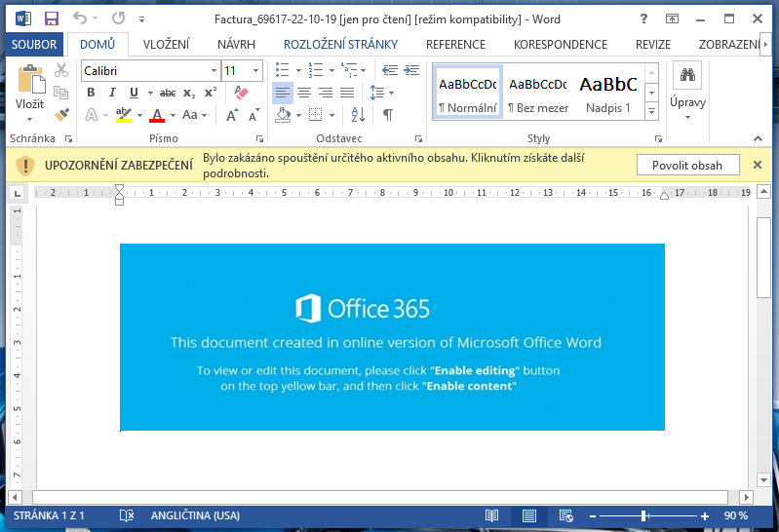This screenshot has width=779, height=532.
Task: Open the SOUBOR file menu
Action: 34,44
